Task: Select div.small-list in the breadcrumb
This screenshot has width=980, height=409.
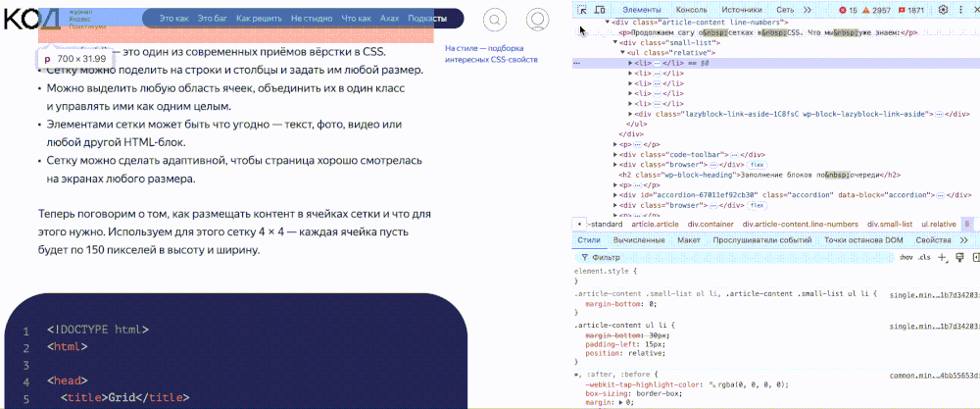Action: [890, 224]
